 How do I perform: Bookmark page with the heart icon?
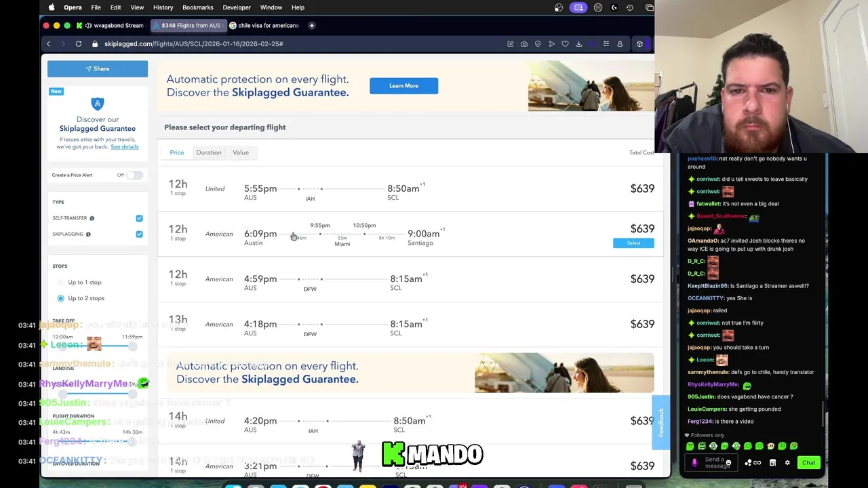[x=565, y=44]
